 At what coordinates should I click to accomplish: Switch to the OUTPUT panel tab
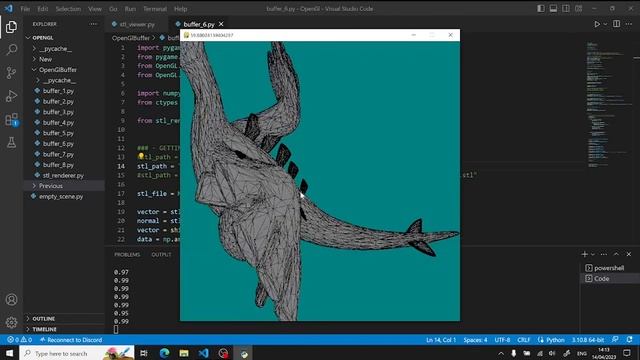161,254
